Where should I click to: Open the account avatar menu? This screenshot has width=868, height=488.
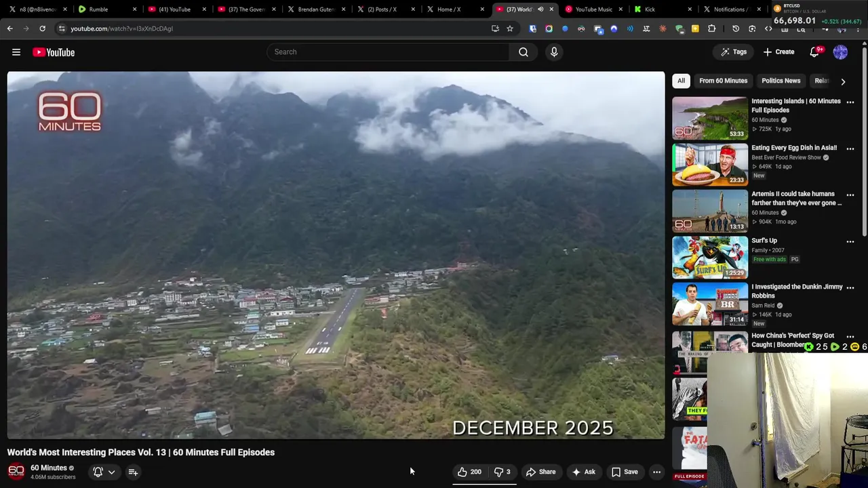840,52
